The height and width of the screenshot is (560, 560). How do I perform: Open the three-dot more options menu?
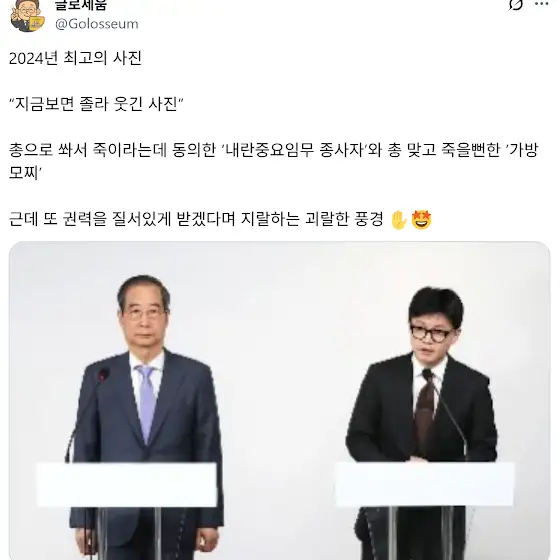(541, 4)
